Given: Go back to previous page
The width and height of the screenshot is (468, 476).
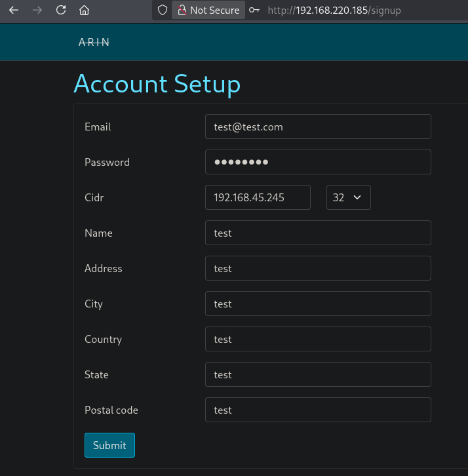Looking at the screenshot, I should tap(14, 10).
